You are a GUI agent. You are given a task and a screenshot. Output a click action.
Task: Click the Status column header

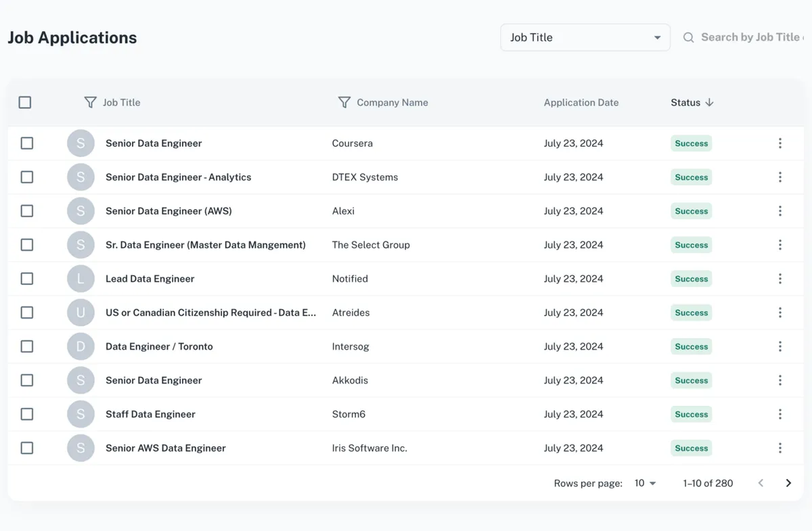[x=685, y=102]
